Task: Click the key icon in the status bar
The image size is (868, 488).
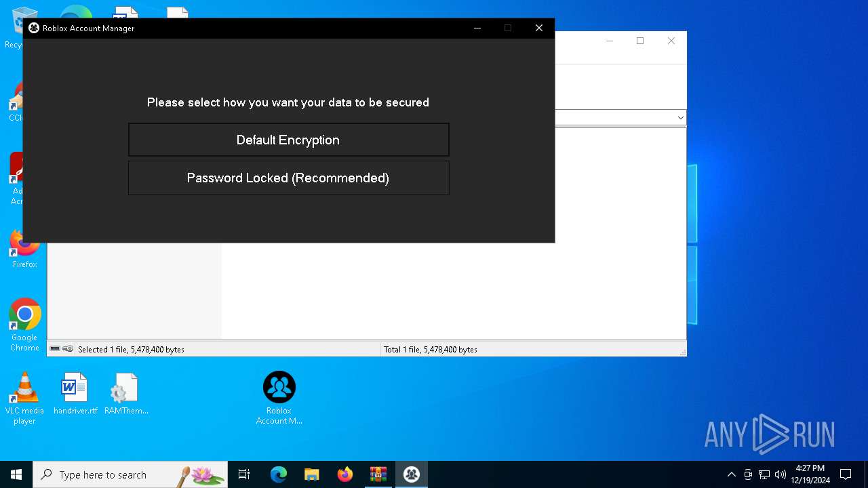Action: coord(68,349)
